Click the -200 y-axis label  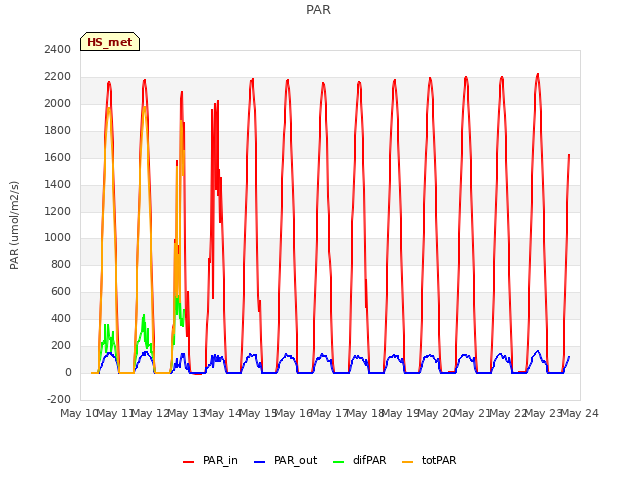click(59, 400)
